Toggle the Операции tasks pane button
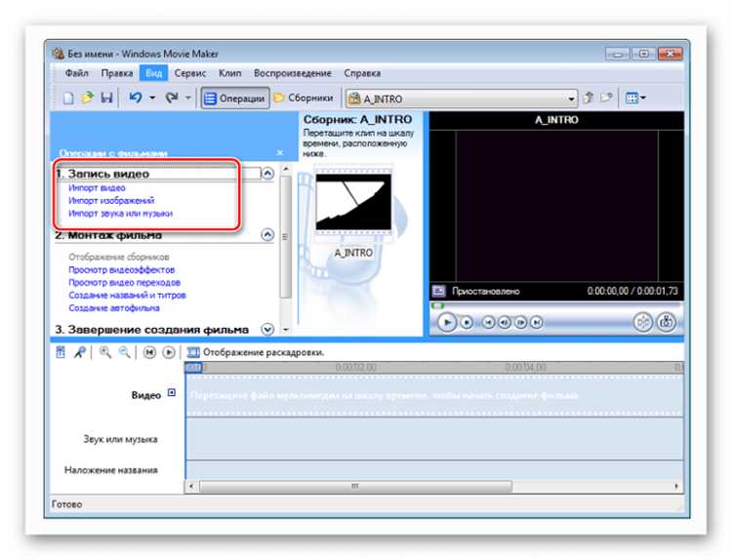This screenshot has height=560, width=732. pyautogui.click(x=235, y=98)
